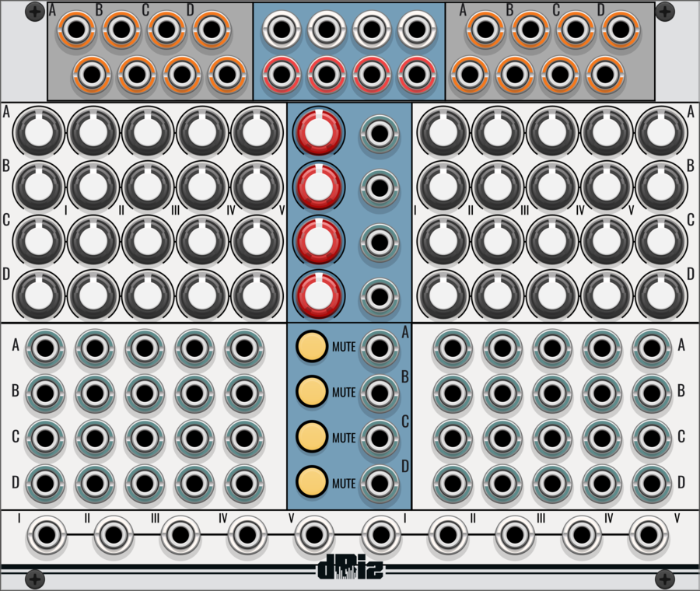Click orange jack labeled D in top-right section
This screenshot has width=700, height=591.
620,30
